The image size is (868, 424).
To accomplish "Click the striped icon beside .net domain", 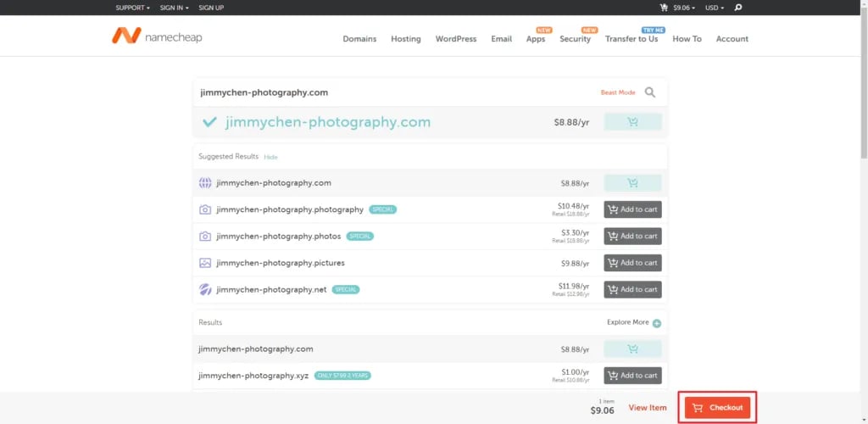I will pos(205,289).
